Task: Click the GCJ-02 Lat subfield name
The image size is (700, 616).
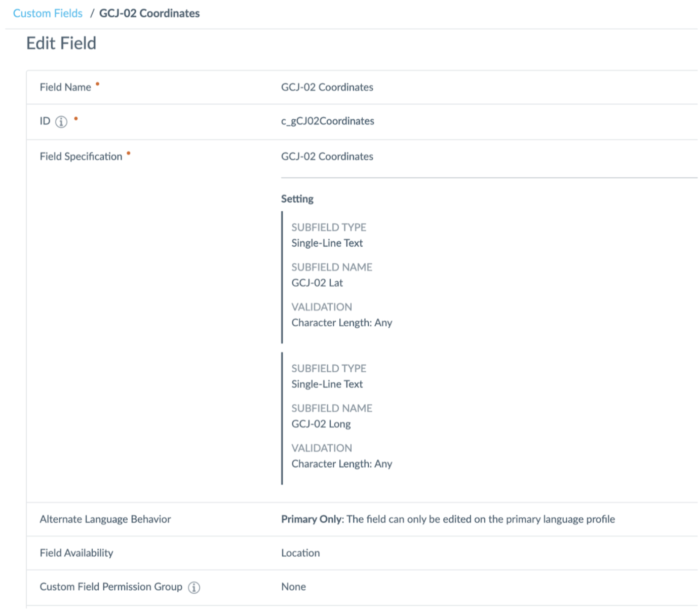Action: coord(317,283)
